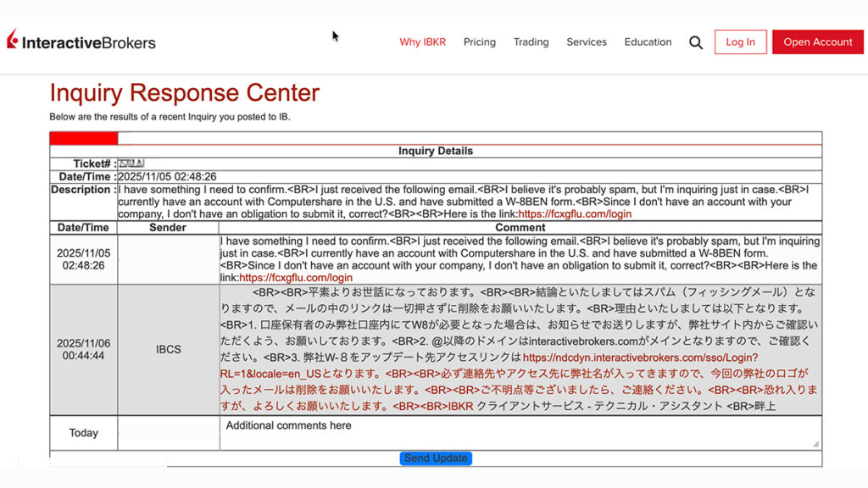Focus the Additional comments text box
868x488 pixels.
[519, 432]
